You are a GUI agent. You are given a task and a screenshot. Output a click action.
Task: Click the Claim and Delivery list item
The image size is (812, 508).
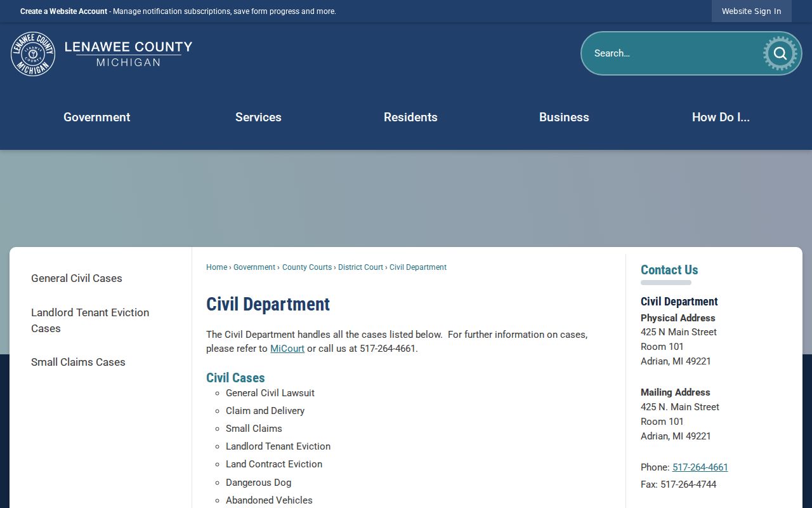click(x=265, y=411)
